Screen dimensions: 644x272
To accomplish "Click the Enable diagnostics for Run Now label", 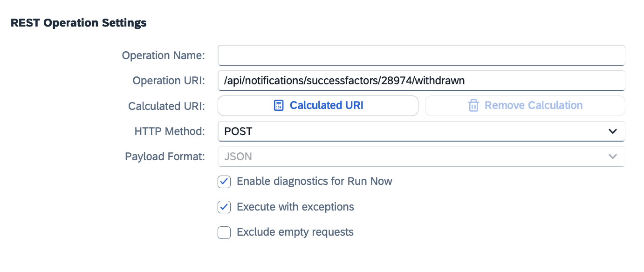I will pyautogui.click(x=315, y=181).
